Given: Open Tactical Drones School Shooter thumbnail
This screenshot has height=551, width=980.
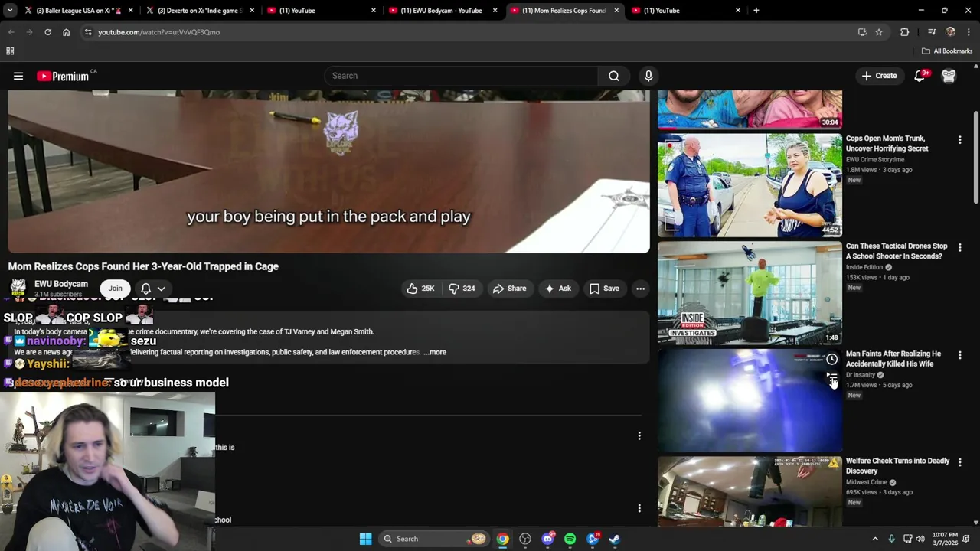Looking at the screenshot, I should click(x=750, y=293).
